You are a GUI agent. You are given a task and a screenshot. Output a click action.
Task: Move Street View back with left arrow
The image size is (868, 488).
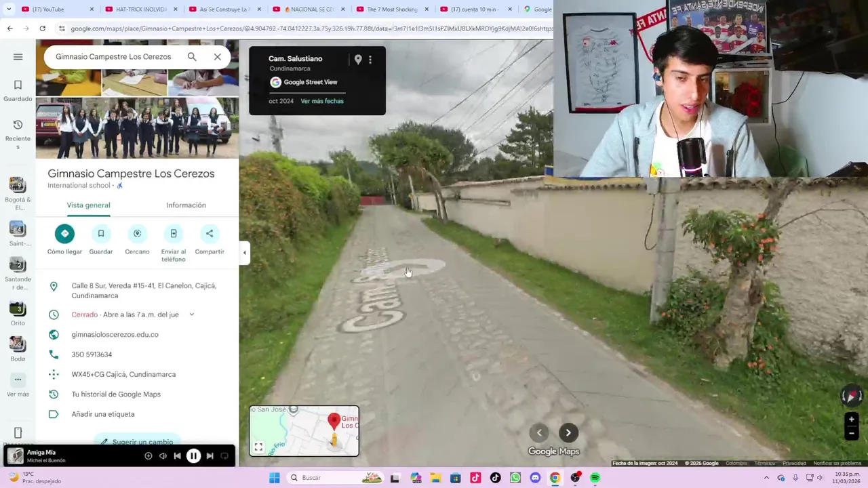[539, 432]
